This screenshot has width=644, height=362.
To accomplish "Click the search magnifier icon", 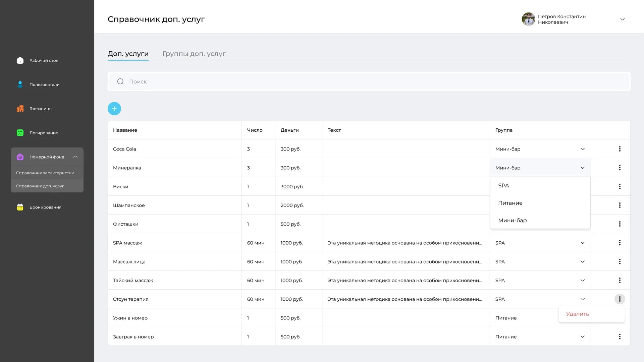I will pos(120,81).
